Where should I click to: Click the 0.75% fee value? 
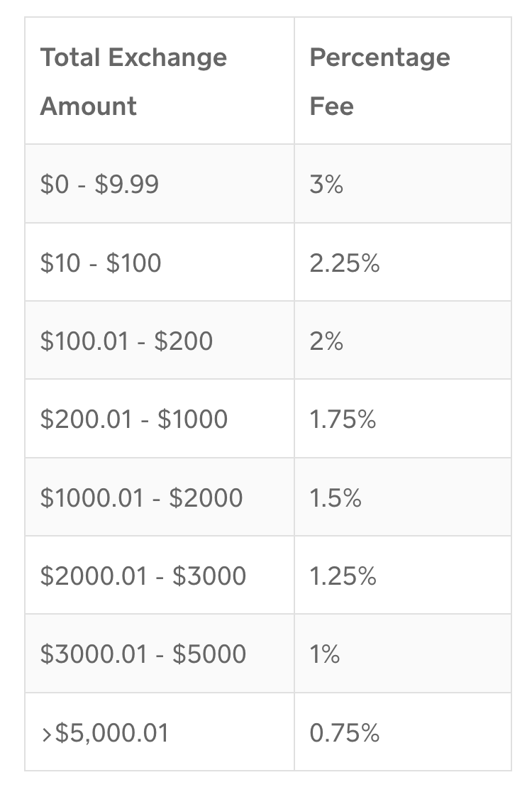click(345, 732)
